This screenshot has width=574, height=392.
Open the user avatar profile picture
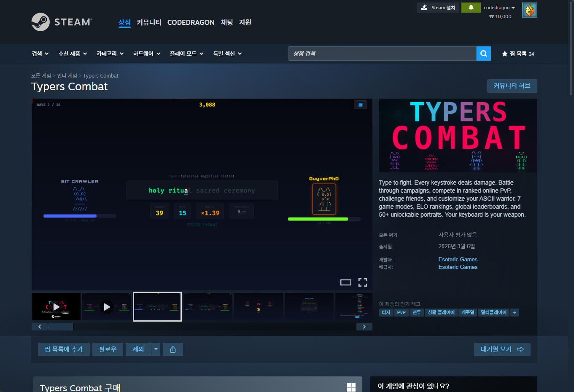530,10
